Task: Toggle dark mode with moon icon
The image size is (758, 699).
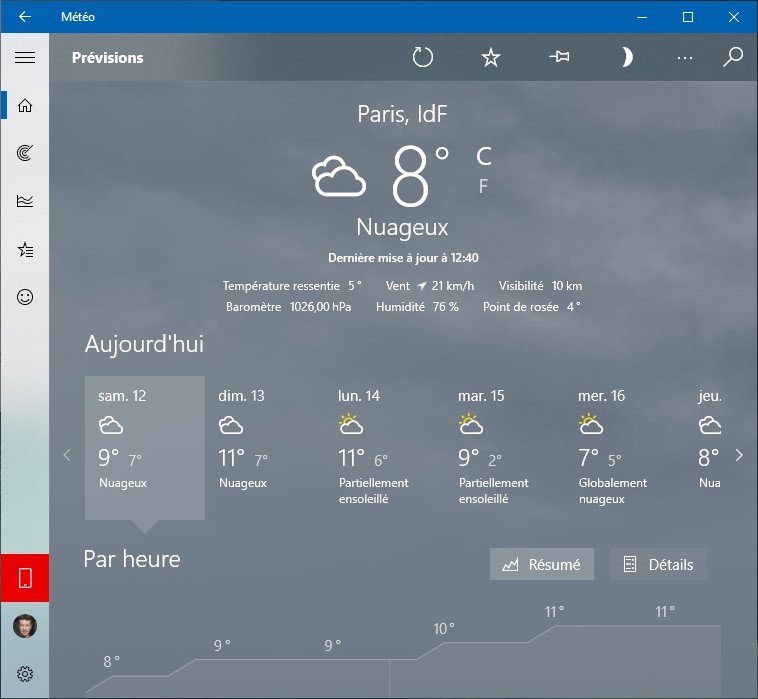Action: pos(627,58)
